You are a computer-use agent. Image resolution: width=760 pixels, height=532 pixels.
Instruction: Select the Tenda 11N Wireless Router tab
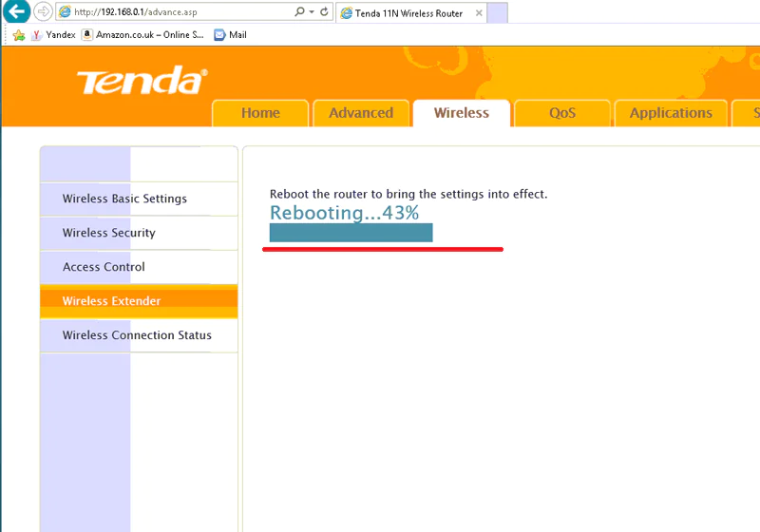411,13
